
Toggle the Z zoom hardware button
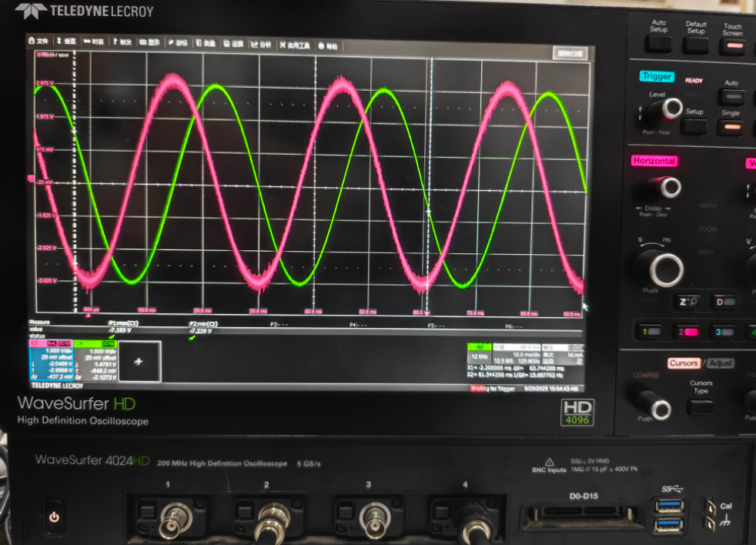tap(688, 302)
